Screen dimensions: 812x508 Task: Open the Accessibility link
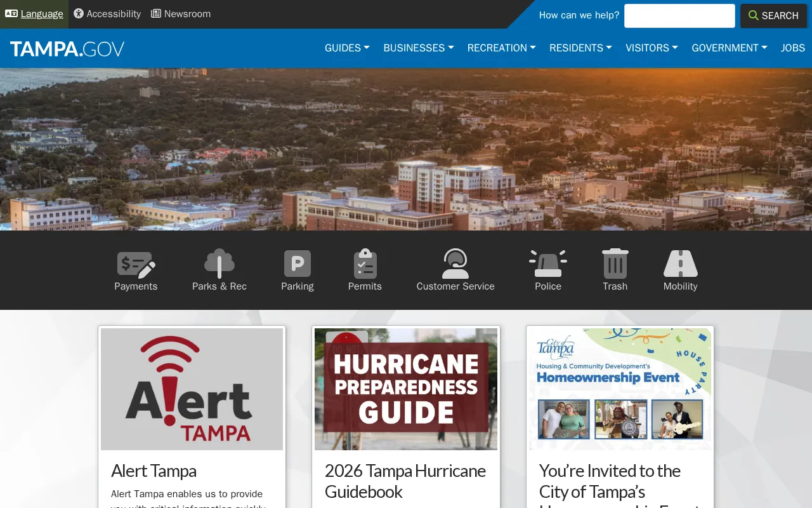point(107,14)
